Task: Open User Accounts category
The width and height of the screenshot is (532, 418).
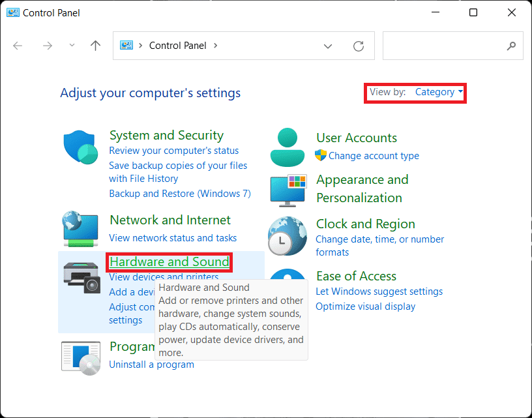Action: (357, 138)
